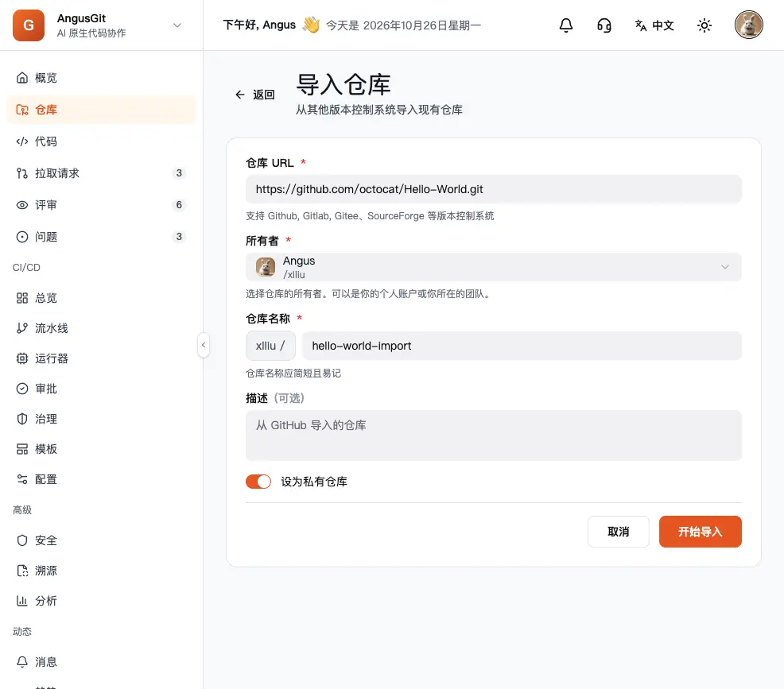Open the notifications bell in header
This screenshot has width=784, height=689.
[x=565, y=25]
